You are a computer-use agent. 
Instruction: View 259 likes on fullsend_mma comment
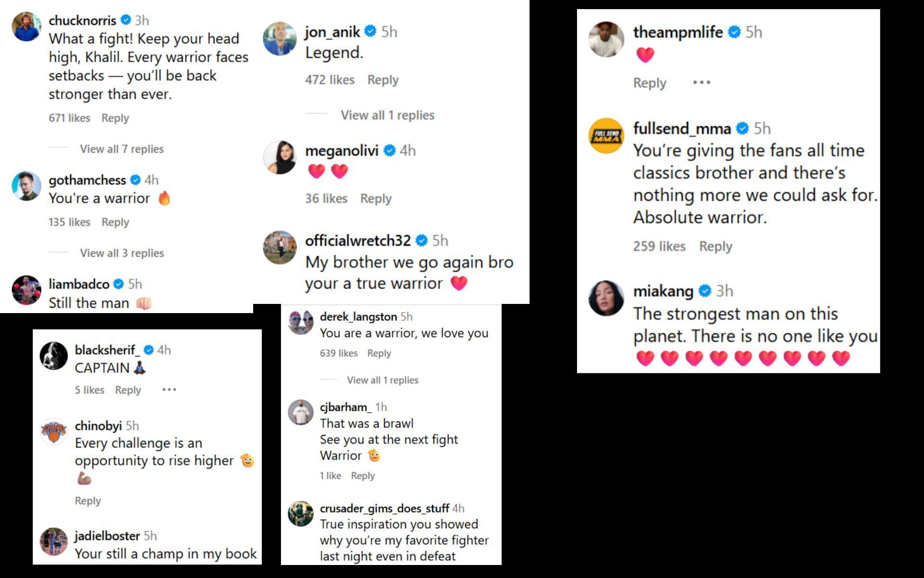(x=659, y=246)
